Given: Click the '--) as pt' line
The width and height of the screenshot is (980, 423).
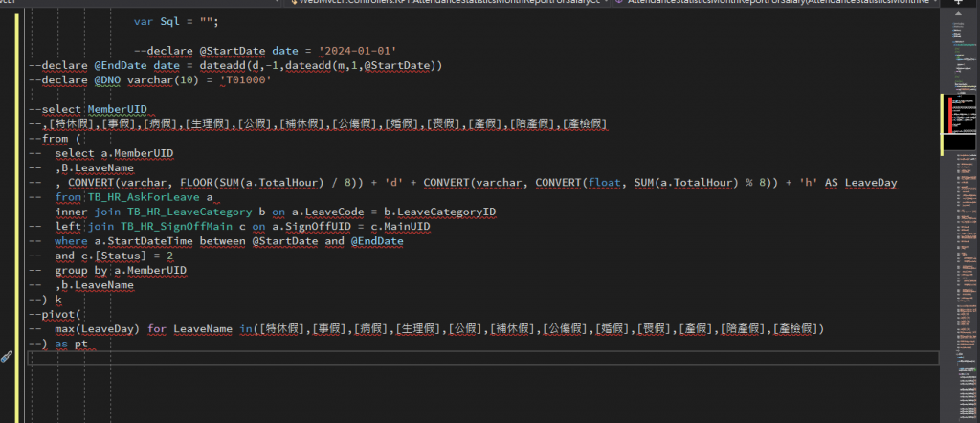Looking at the screenshot, I should tap(58, 344).
